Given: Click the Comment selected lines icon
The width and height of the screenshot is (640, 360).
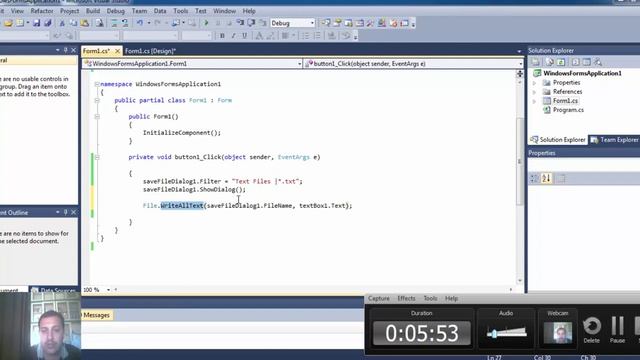Looking at the screenshot, I should pos(114,23).
